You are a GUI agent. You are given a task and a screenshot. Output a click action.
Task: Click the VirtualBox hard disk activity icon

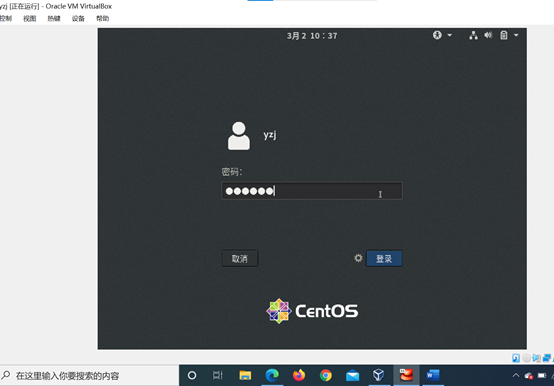pos(516,358)
